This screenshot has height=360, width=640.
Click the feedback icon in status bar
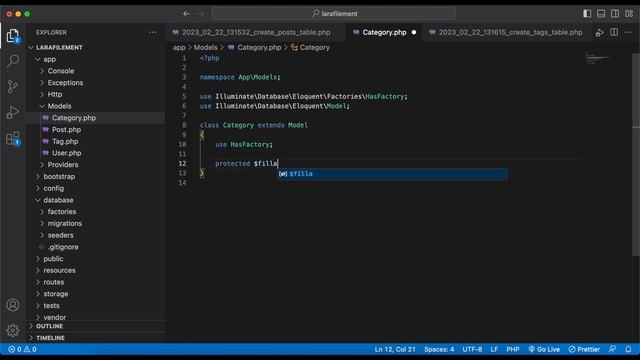click(x=612, y=349)
